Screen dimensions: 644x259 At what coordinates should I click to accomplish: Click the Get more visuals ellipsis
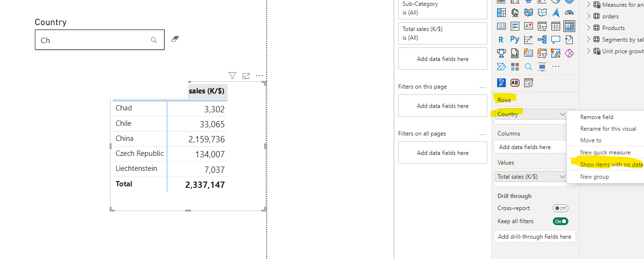pyautogui.click(x=556, y=66)
